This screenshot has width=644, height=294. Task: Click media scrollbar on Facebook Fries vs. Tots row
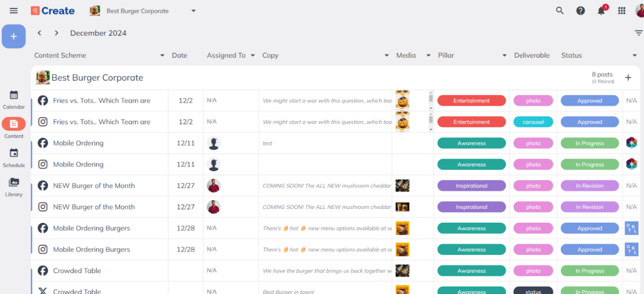point(431,100)
